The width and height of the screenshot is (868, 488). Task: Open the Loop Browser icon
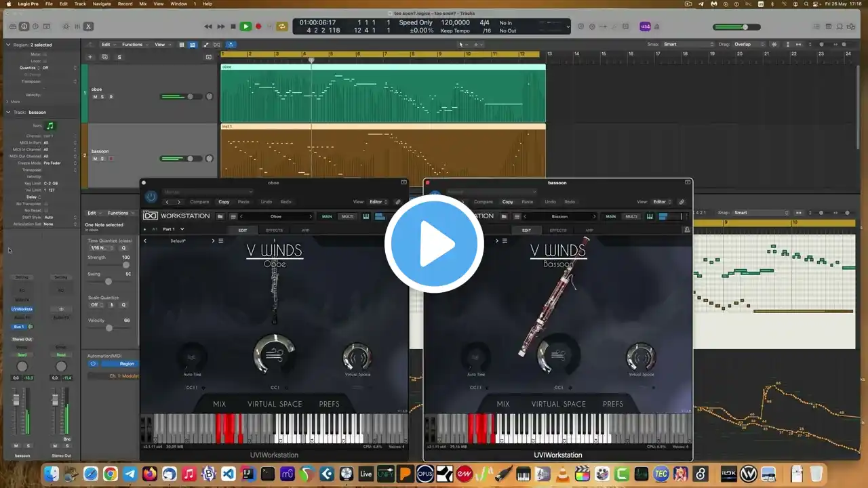[839, 26]
